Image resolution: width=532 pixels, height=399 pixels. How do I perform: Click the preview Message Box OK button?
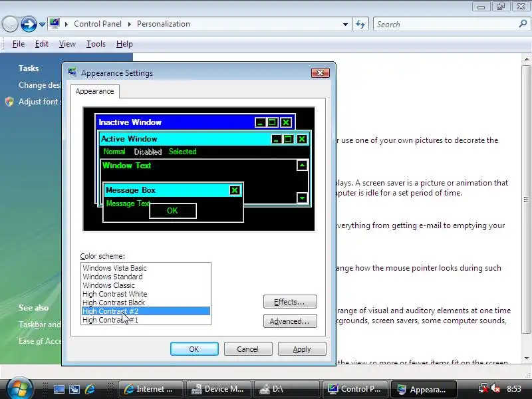[x=173, y=211]
